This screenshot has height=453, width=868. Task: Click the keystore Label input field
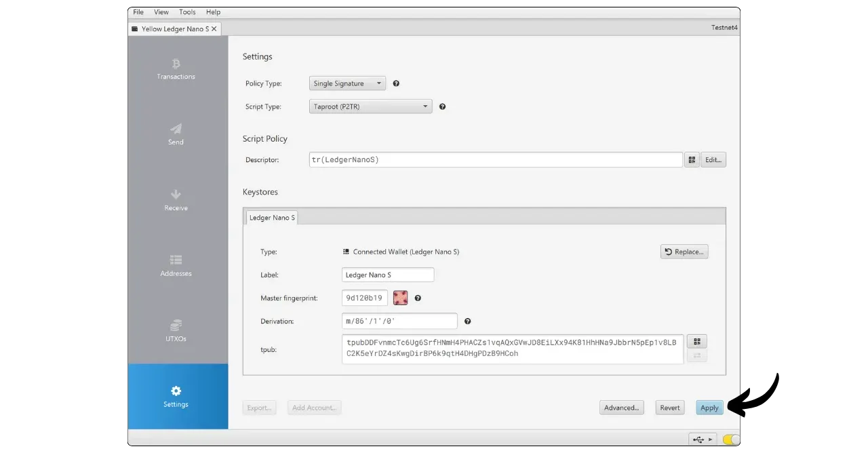tap(387, 275)
